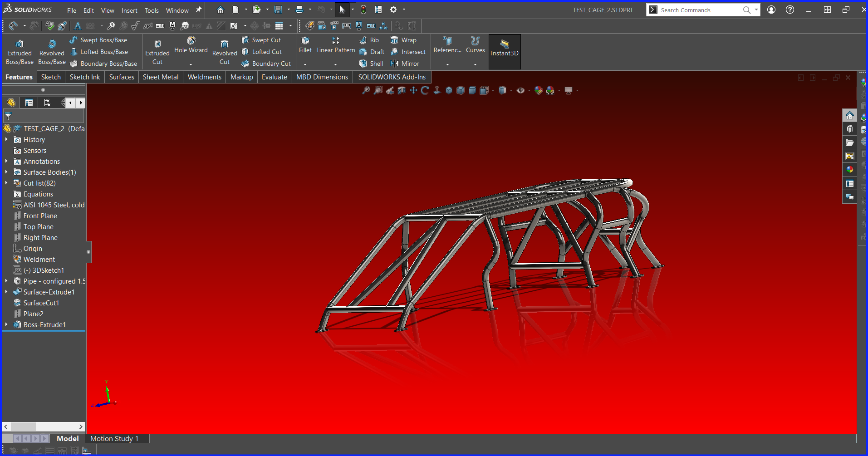Select the Extruded Boss/Base tool
The width and height of the screenshot is (868, 456).
click(x=20, y=52)
